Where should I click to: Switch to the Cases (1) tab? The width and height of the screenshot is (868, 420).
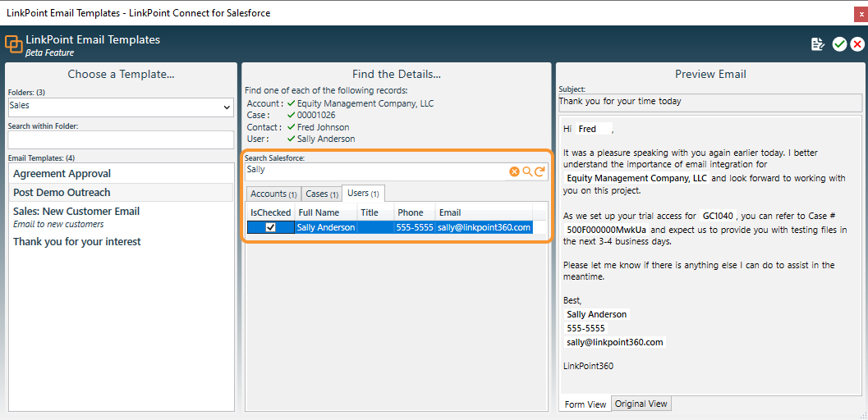pyautogui.click(x=322, y=194)
